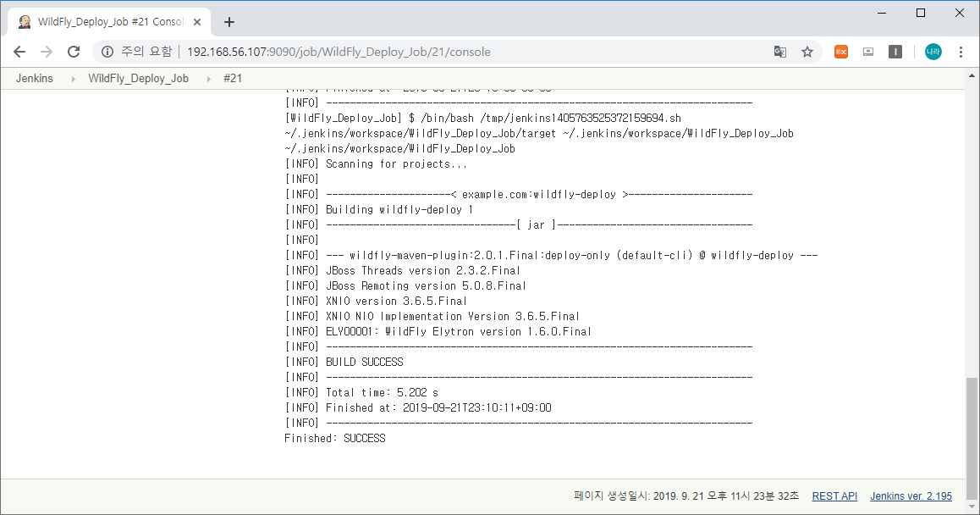Select the WildFly_Deploy_Job #21 Console tab

[110, 22]
